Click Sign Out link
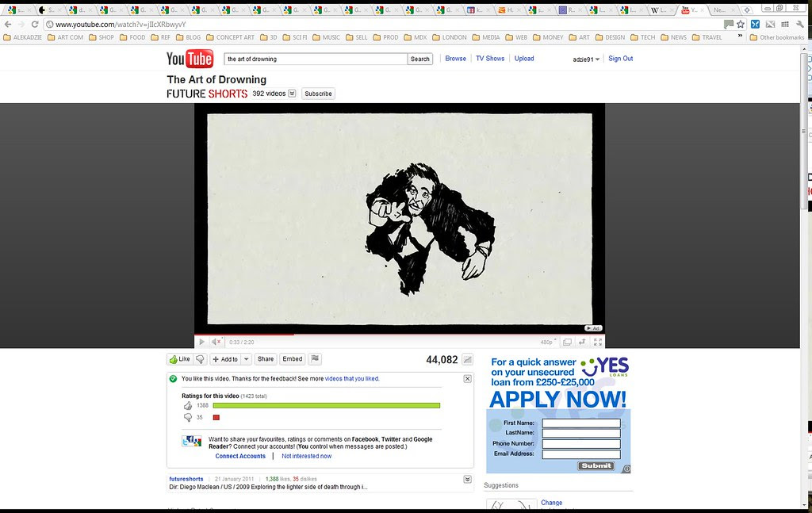The width and height of the screenshot is (812, 513). (x=620, y=59)
